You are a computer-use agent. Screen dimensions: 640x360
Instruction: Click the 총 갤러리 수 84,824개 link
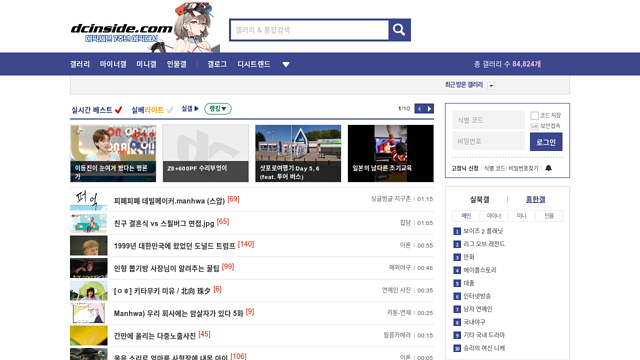click(x=507, y=64)
